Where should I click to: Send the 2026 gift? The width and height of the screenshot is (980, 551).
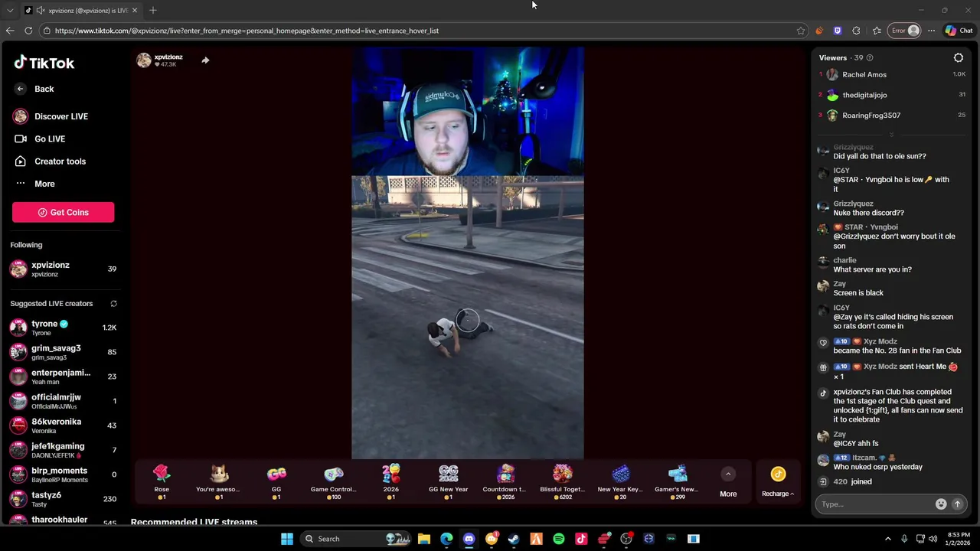point(390,481)
